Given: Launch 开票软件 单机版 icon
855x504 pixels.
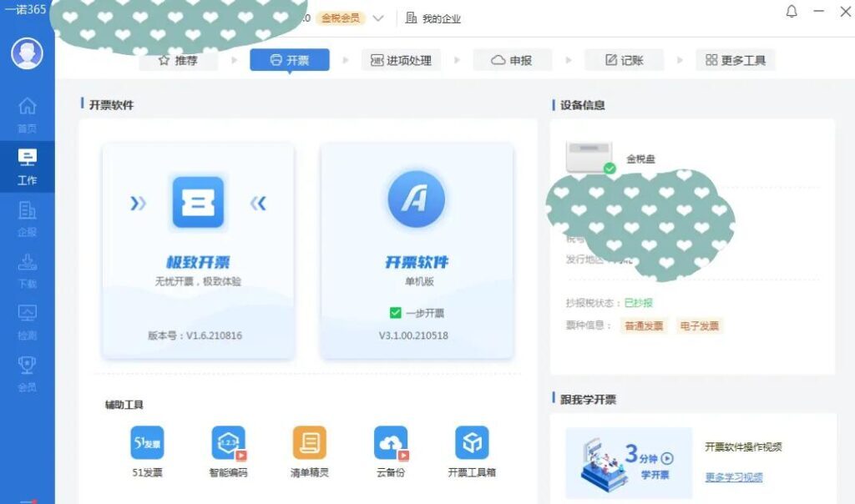Looking at the screenshot, I should pyautogui.click(x=416, y=199).
